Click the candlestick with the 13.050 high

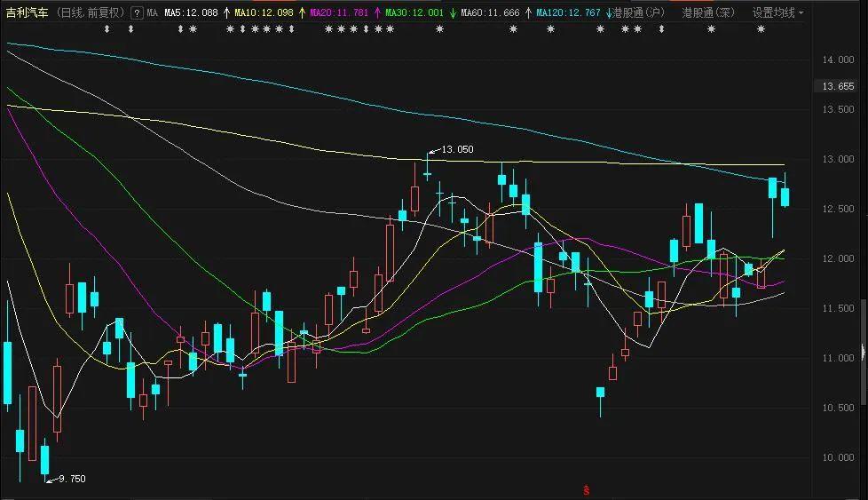pos(428,168)
